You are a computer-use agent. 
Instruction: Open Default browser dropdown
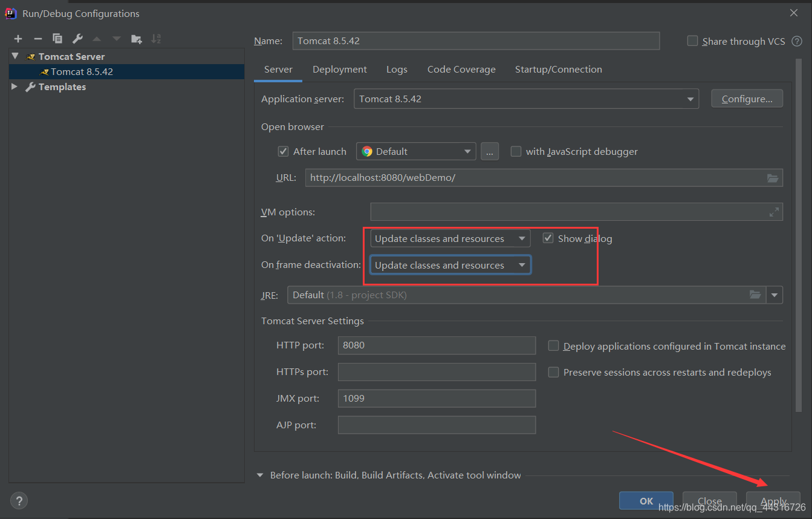tap(416, 151)
